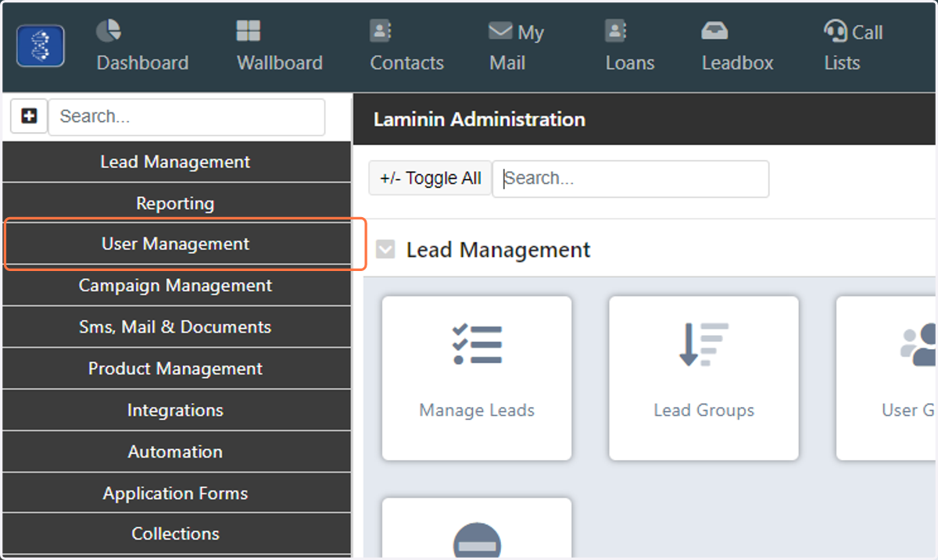Click the Contacts nav label
The height and width of the screenshot is (560, 938).
(x=407, y=63)
